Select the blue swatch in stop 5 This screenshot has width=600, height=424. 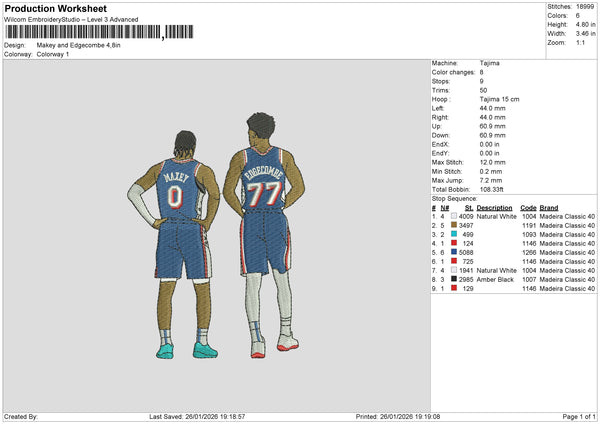pyautogui.click(x=453, y=252)
